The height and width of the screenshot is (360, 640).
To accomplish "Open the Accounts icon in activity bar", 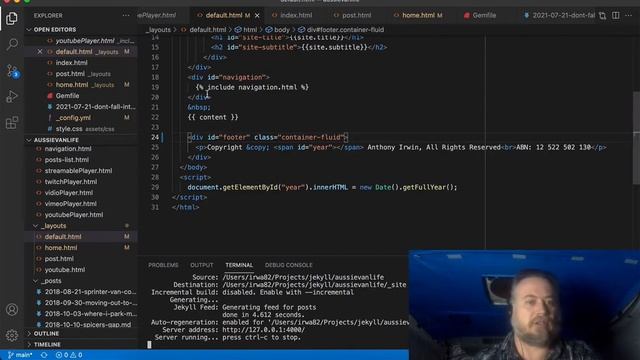I will (12, 309).
